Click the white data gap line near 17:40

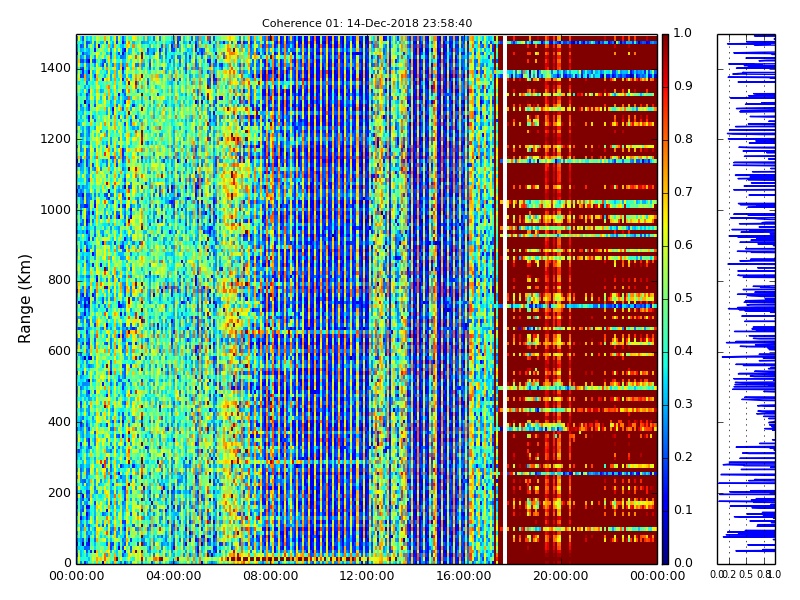point(505,299)
